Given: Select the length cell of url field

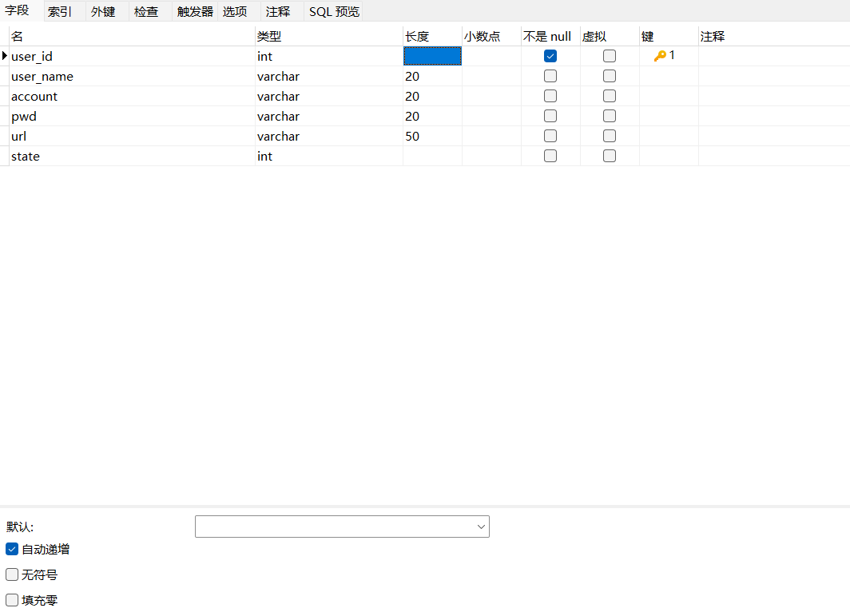Looking at the screenshot, I should [x=431, y=136].
